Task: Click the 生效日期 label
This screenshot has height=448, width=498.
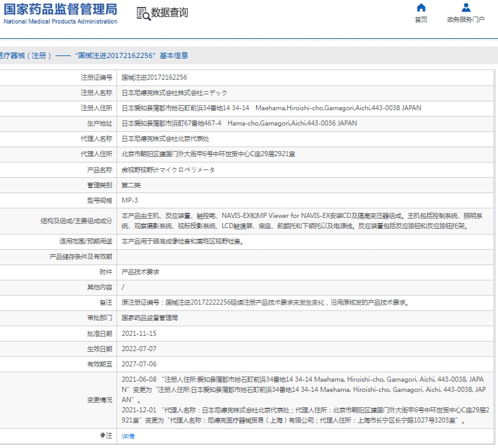Action: [100, 349]
